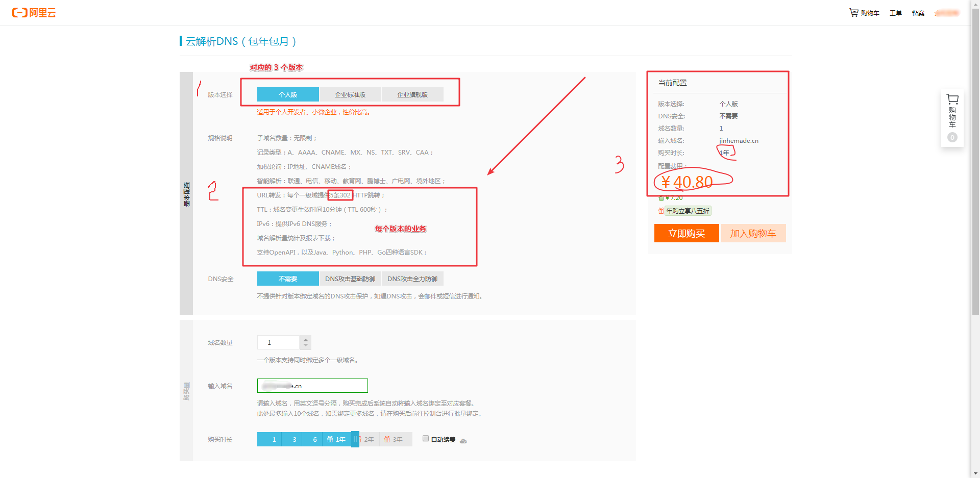Open the floating side cart widget icon
Viewport: 980px width, 478px height.
[x=952, y=99]
